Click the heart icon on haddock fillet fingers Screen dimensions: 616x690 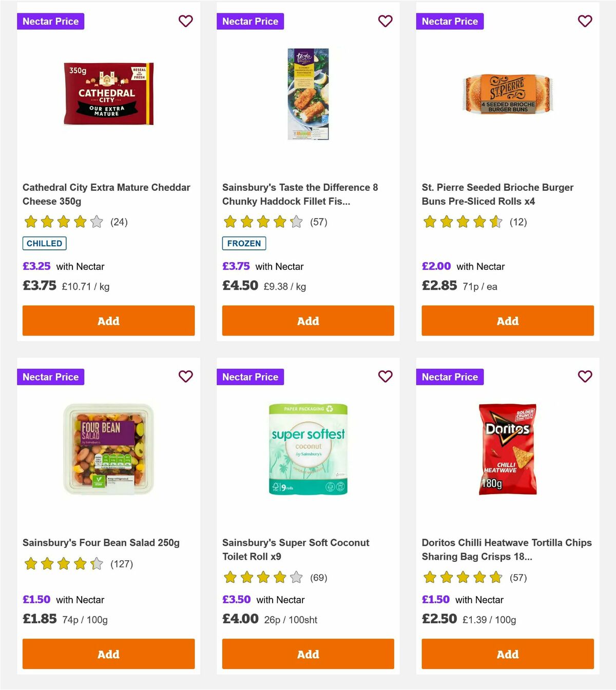tap(386, 21)
